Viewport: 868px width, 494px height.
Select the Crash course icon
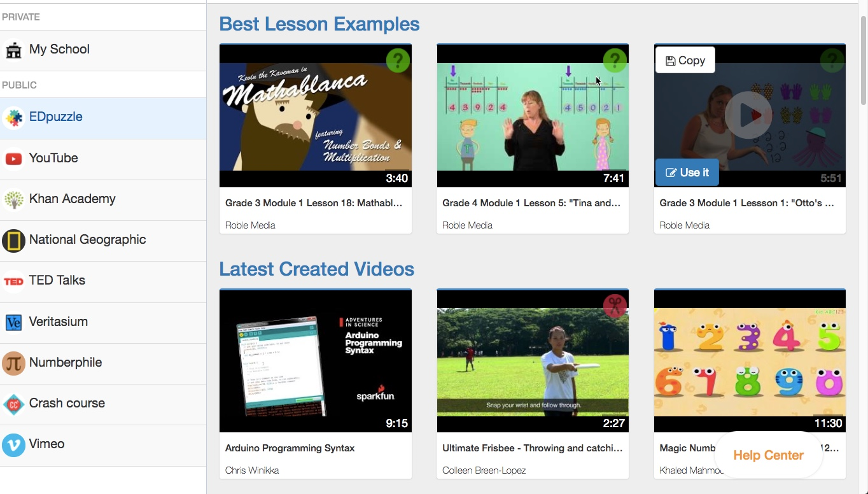click(14, 404)
